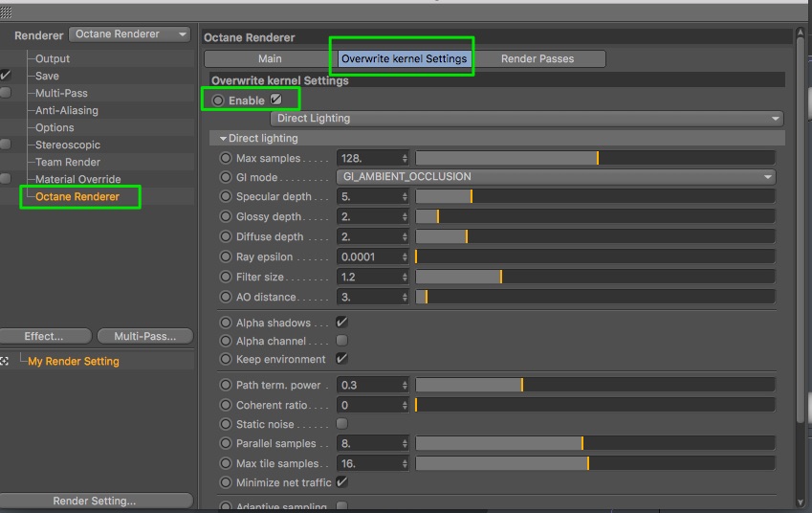Click Max samples stepper arrows

pos(405,158)
